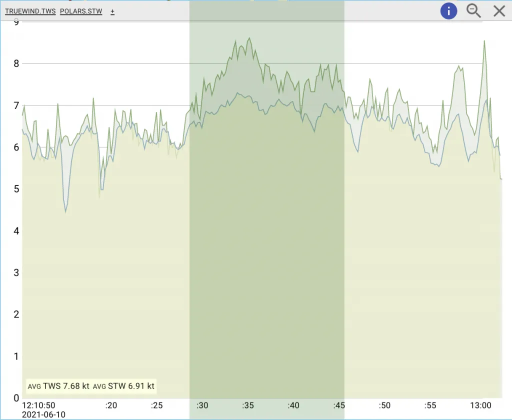The height and width of the screenshot is (420, 512).
Task: Click the :20 time axis label
Action: pos(111,405)
